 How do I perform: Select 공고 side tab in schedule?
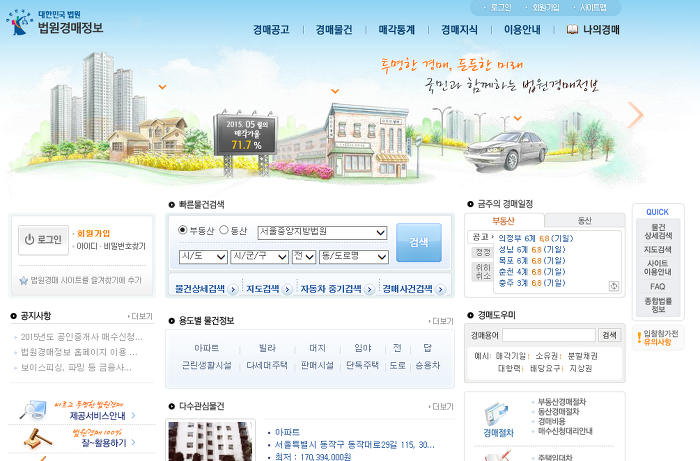tap(481, 237)
